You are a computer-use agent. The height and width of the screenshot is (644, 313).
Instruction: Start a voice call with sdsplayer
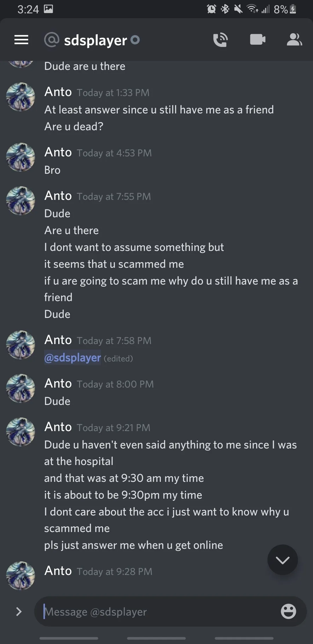click(x=220, y=40)
